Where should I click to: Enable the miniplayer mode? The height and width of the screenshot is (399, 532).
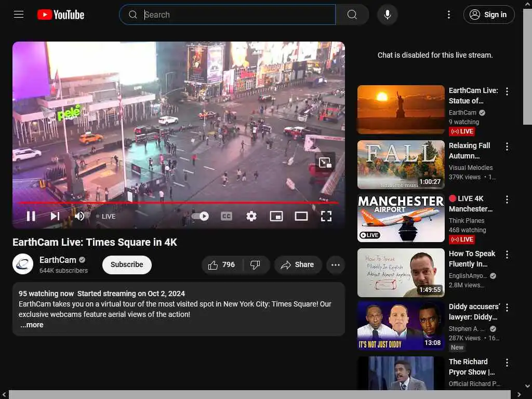[276, 216]
